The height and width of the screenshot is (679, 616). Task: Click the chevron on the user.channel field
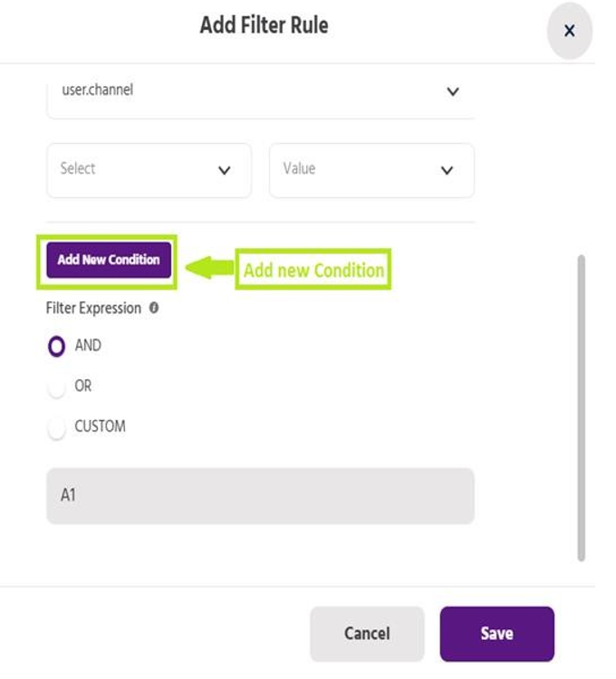[x=453, y=91]
